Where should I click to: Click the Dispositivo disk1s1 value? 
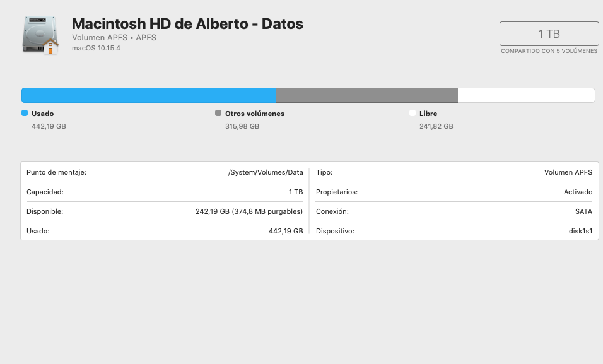(581, 231)
